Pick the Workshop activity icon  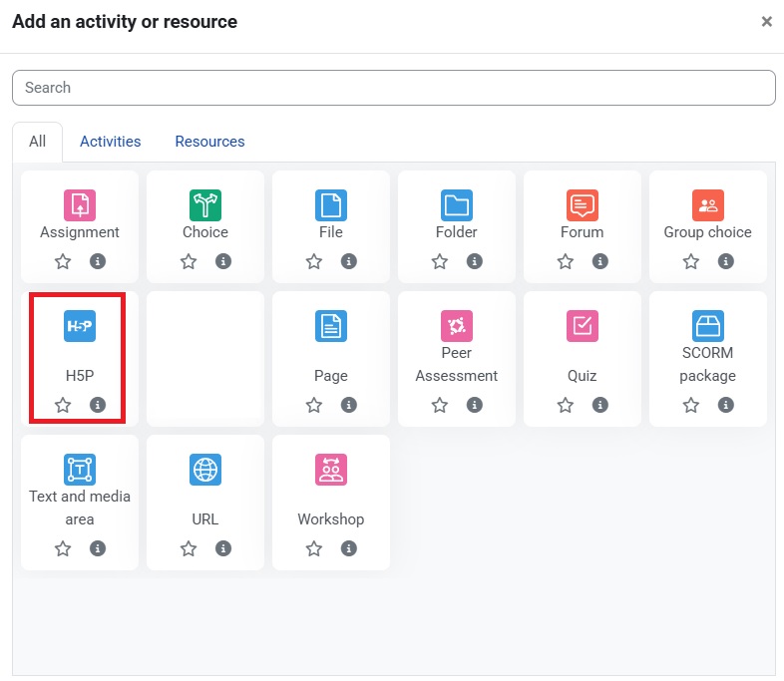point(331,470)
